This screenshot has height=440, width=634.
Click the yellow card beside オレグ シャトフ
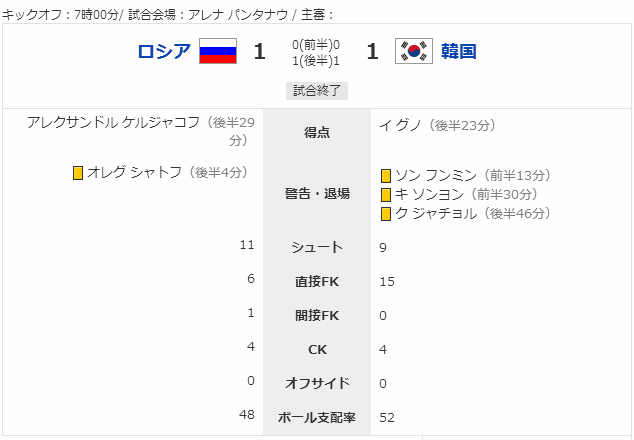pos(78,173)
